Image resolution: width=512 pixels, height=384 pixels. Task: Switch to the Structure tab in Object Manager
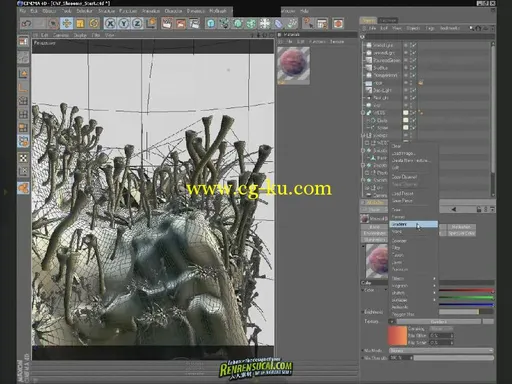pos(388,20)
